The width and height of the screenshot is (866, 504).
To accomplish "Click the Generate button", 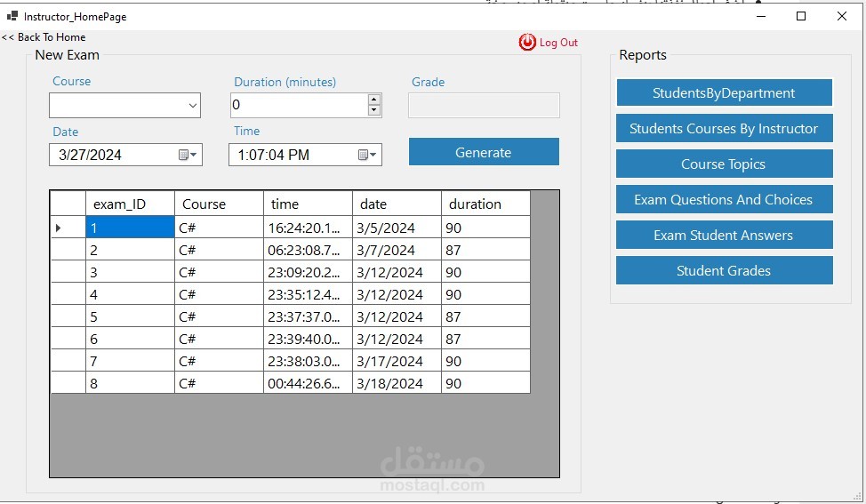I will tap(484, 152).
